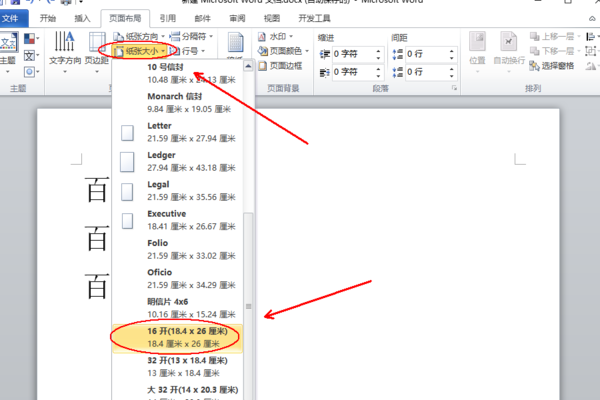Switch to the 邮件 tab
Image resolution: width=600 pixels, height=400 pixels.
(x=202, y=18)
